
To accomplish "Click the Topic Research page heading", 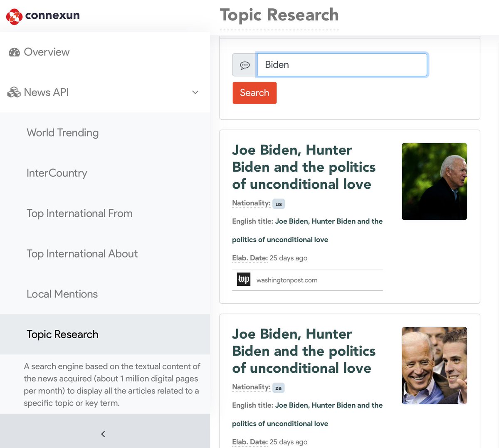I will [279, 15].
